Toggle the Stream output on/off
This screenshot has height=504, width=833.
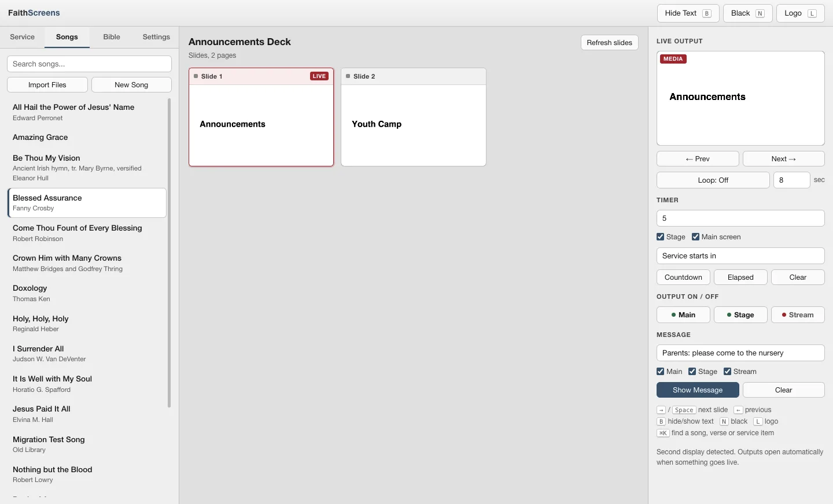click(x=798, y=315)
